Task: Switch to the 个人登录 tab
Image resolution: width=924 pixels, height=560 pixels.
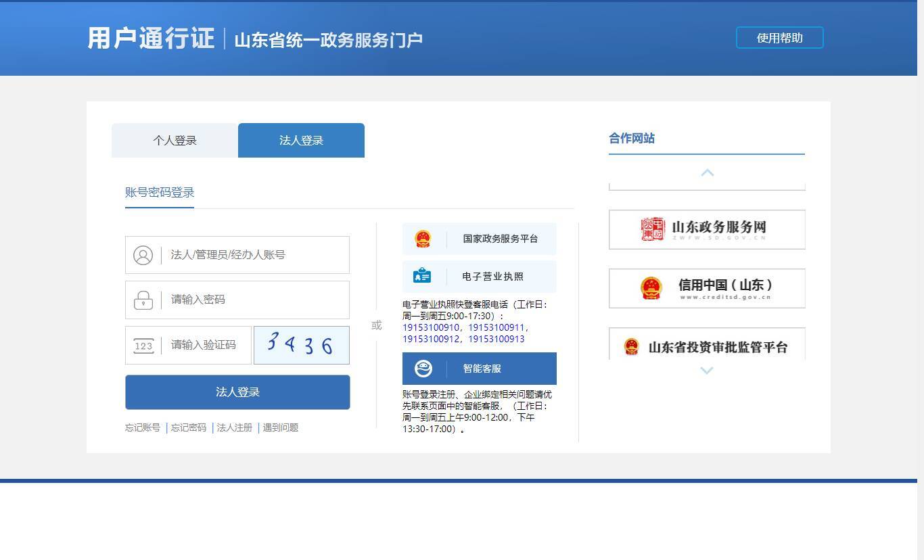Action: coord(174,140)
